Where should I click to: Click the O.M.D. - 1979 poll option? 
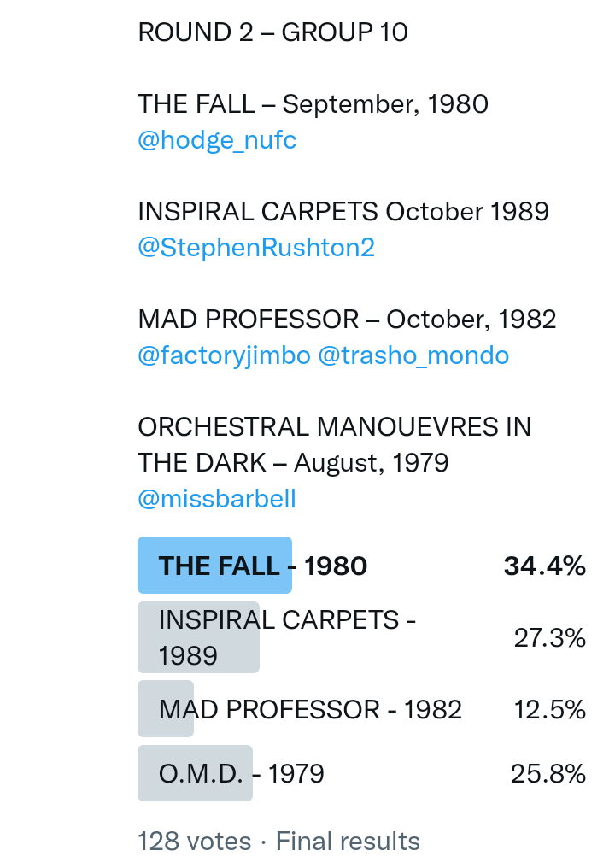[x=242, y=774]
